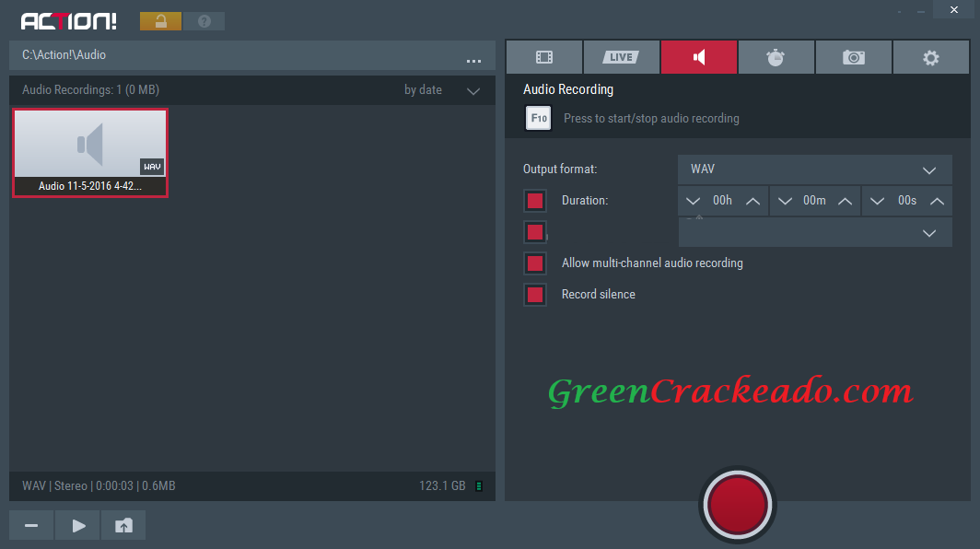Open the benchmark stopwatch tab
This screenshot has width=980, height=549.
tap(776, 57)
